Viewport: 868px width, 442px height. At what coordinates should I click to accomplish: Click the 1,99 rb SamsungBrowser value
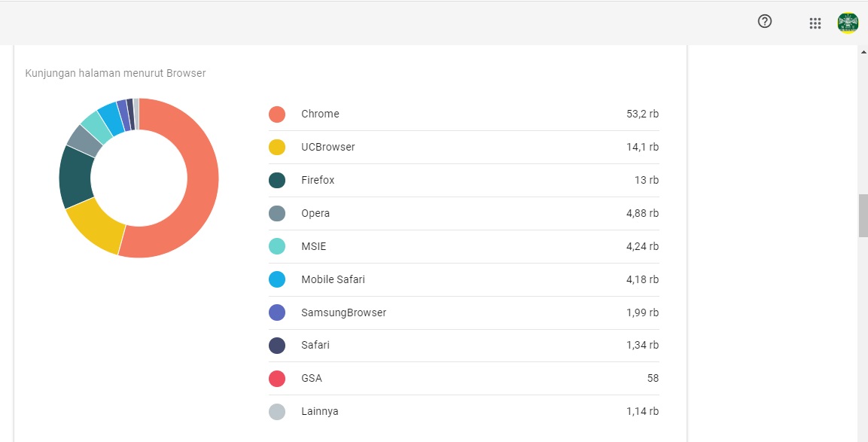(643, 312)
